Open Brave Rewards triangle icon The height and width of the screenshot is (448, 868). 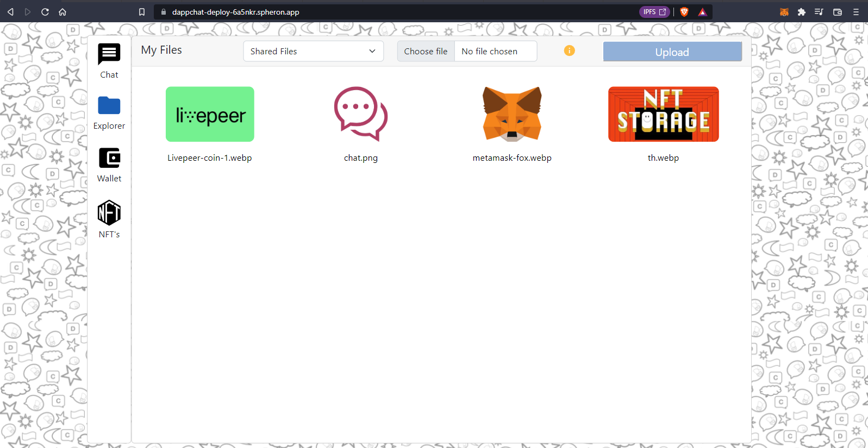pos(702,12)
